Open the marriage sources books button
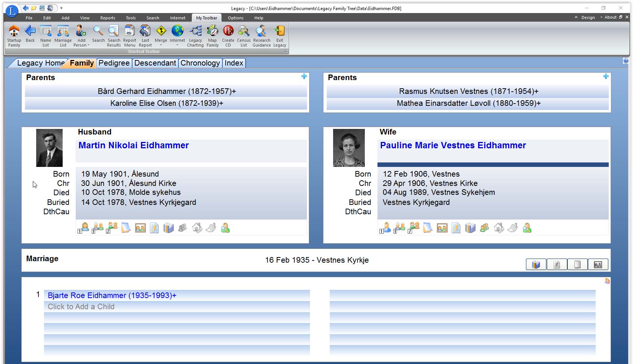 click(536, 265)
